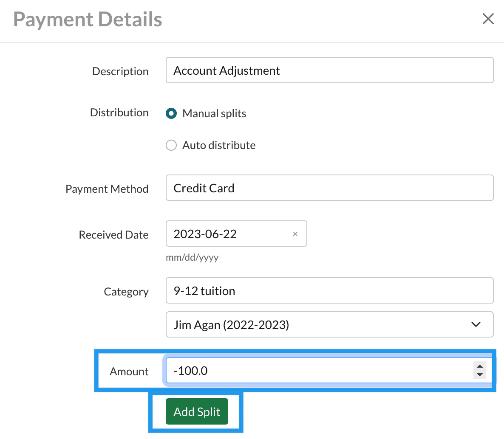The width and height of the screenshot is (504, 439).
Task: Increase Amount using the up arrow
Action: point(480,367)
